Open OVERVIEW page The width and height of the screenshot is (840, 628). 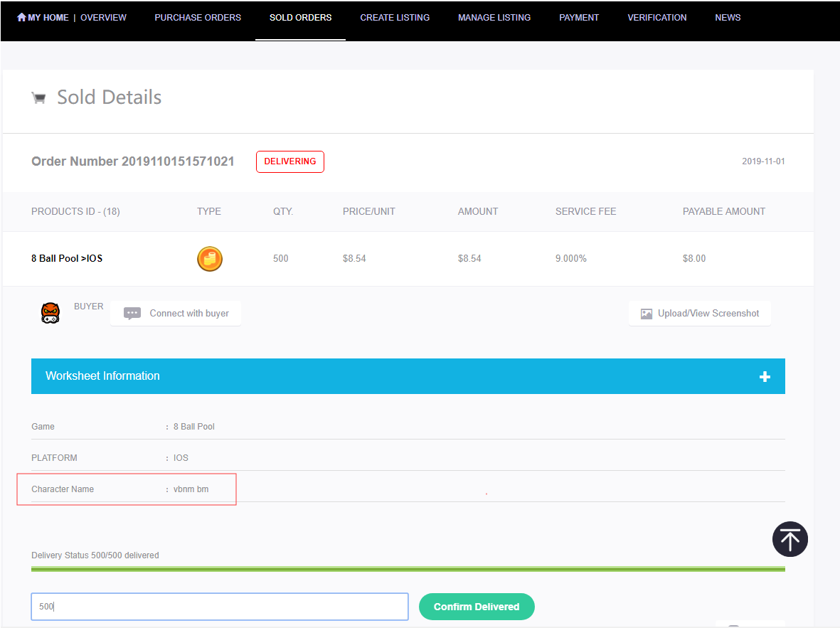103,18
